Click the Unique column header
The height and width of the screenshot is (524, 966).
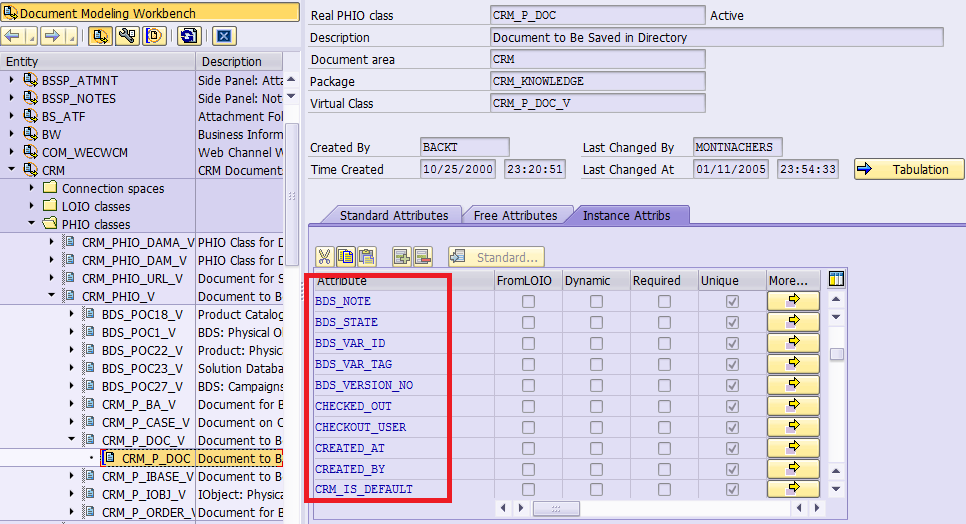732,281
